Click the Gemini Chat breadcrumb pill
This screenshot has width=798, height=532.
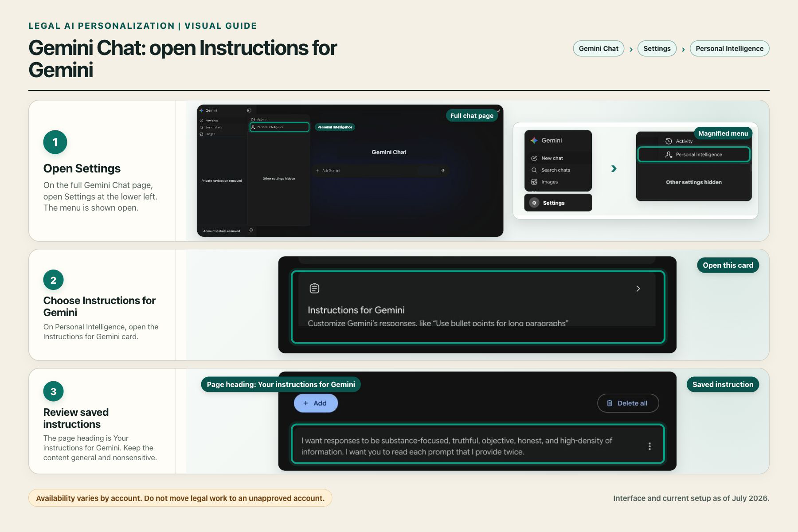tap(598, 49)
